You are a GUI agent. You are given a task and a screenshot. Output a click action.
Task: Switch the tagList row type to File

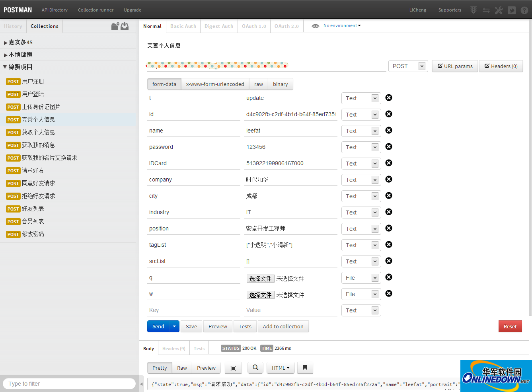(361, 245)
